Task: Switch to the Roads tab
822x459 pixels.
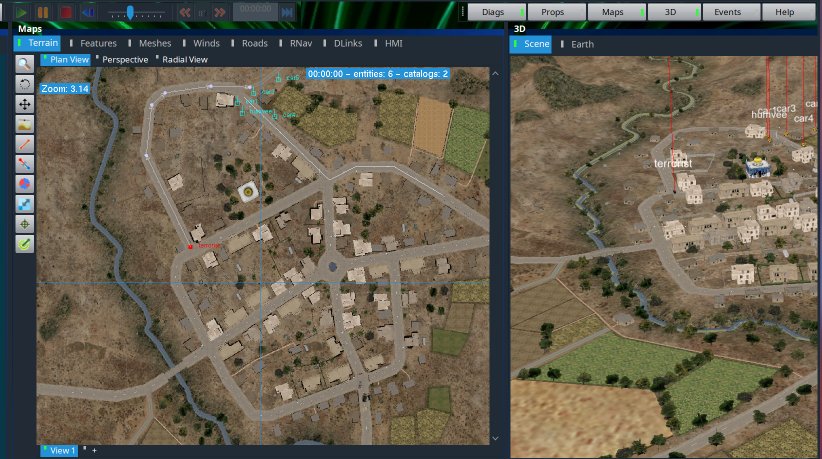Action: pyautogui.click(x=254, y=44)
